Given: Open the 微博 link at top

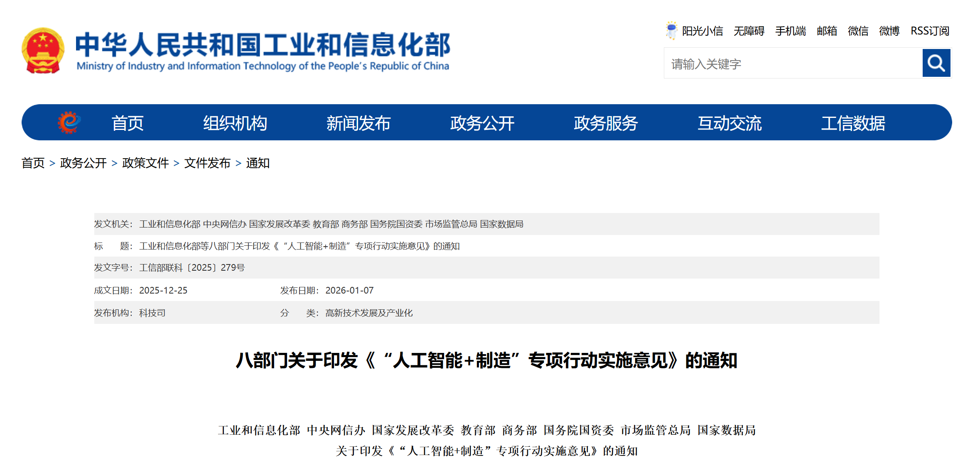Looking at the screenshot, I should point(889,31).
